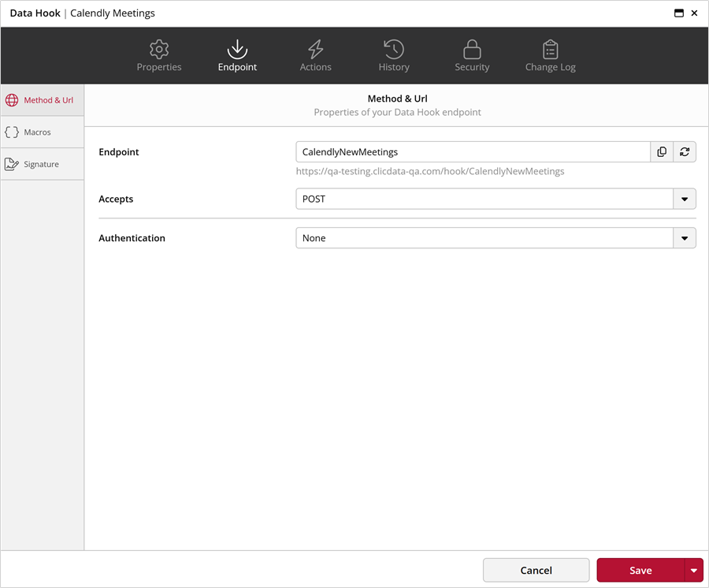Screen dimensions: 709x588
Task: Click the Cancel button
Action: pos(536,571)
